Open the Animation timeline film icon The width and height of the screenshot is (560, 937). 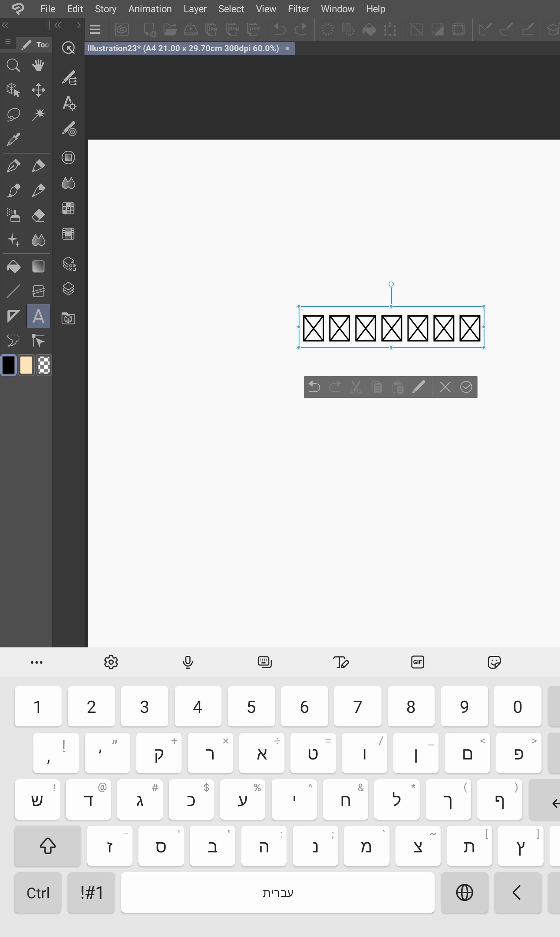(68, 234)
